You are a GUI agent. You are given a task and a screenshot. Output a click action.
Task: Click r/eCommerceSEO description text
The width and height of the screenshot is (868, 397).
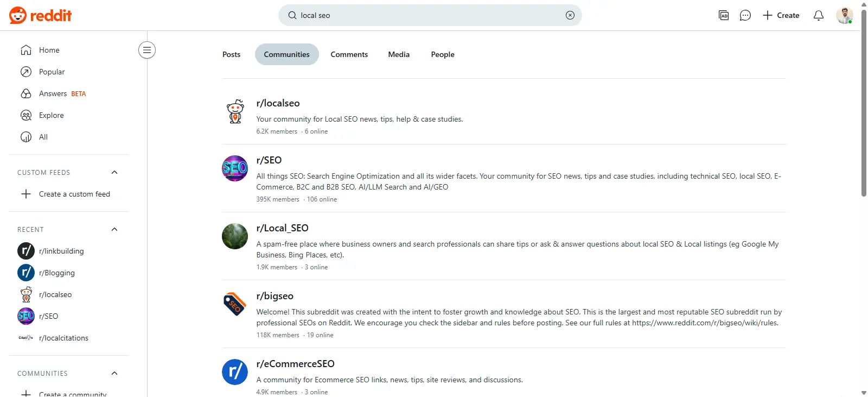click(x=390, y=380)
